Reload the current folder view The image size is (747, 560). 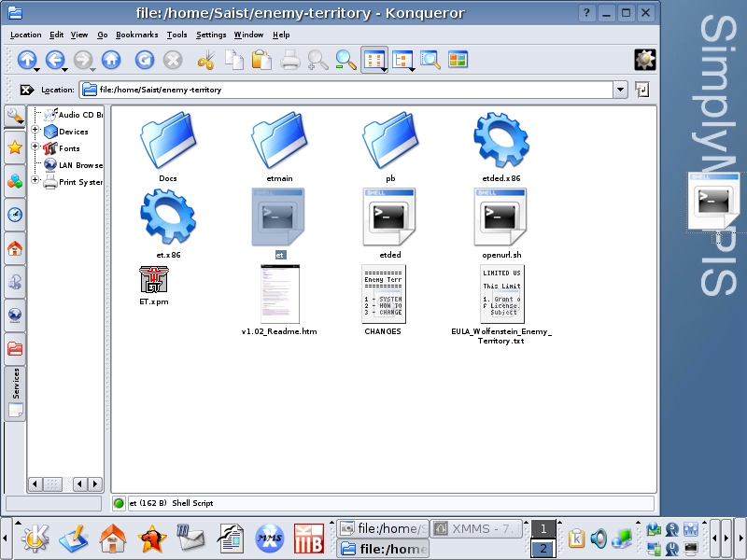145,60
